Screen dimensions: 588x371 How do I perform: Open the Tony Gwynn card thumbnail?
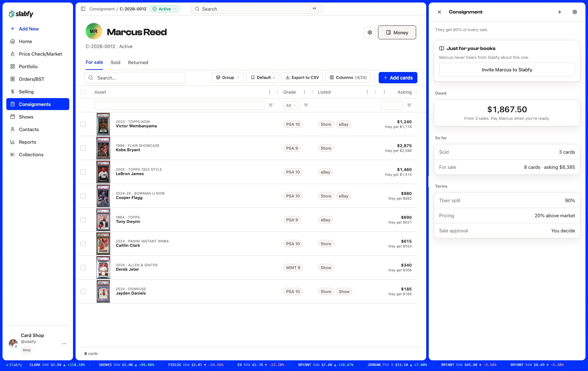103,220
